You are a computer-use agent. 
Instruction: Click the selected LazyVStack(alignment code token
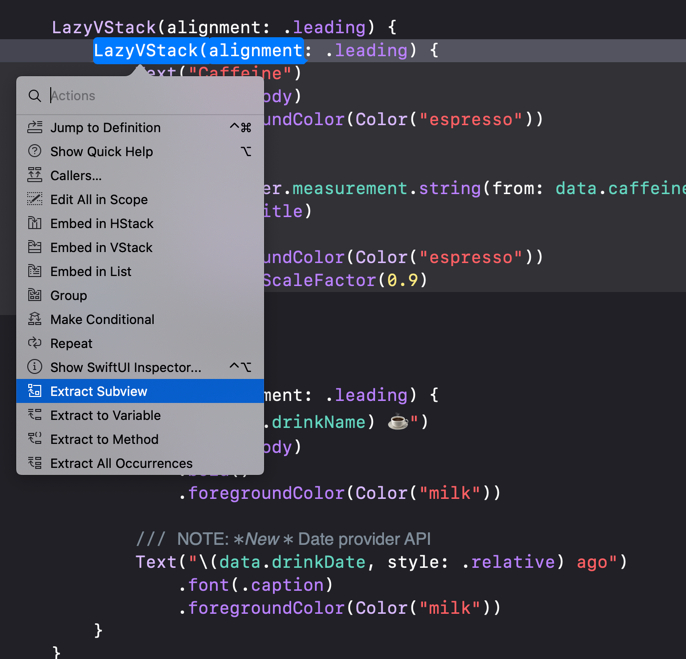[198, 51]
